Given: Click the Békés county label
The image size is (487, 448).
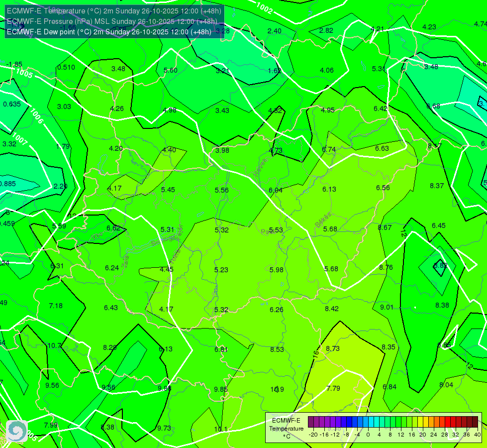Looking at the screenshot, I should tap(323, 220).
